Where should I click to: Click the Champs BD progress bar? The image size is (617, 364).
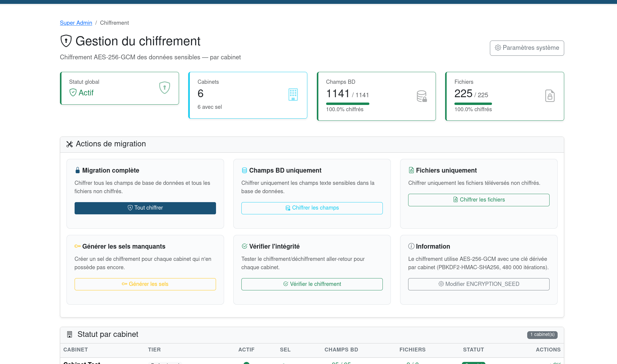pos(348,104)
